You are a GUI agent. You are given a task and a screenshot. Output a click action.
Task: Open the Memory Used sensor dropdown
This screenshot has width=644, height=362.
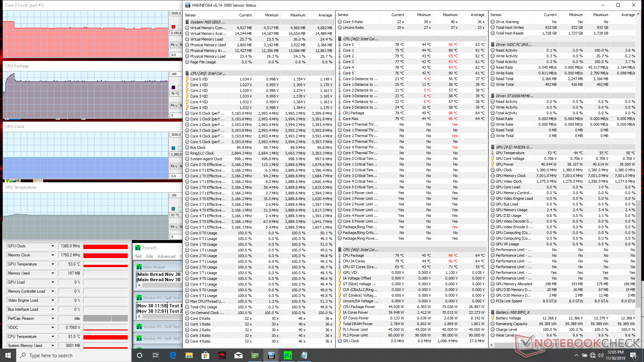pos(53,273)
